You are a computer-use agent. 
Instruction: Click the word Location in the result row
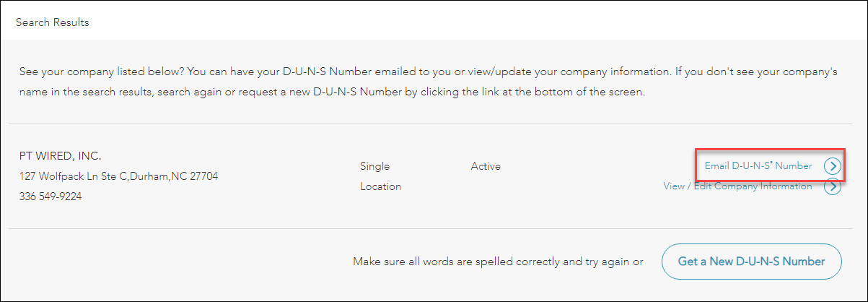pyautogui.click(x=380, y=186)
